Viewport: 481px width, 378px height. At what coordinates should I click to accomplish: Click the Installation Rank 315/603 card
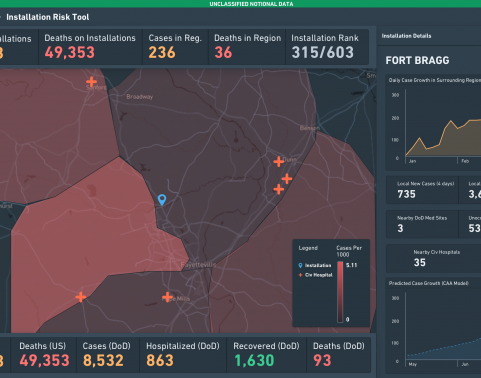tap(327, 47)
